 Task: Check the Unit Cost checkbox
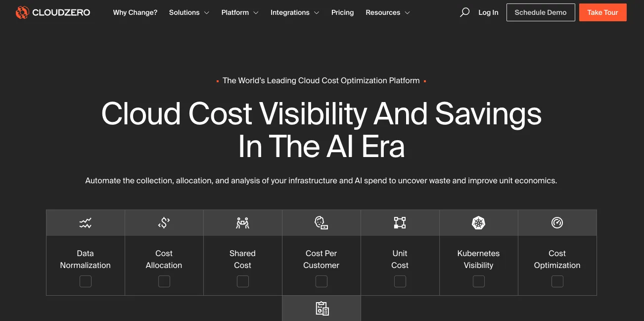(x=400, y=281)
